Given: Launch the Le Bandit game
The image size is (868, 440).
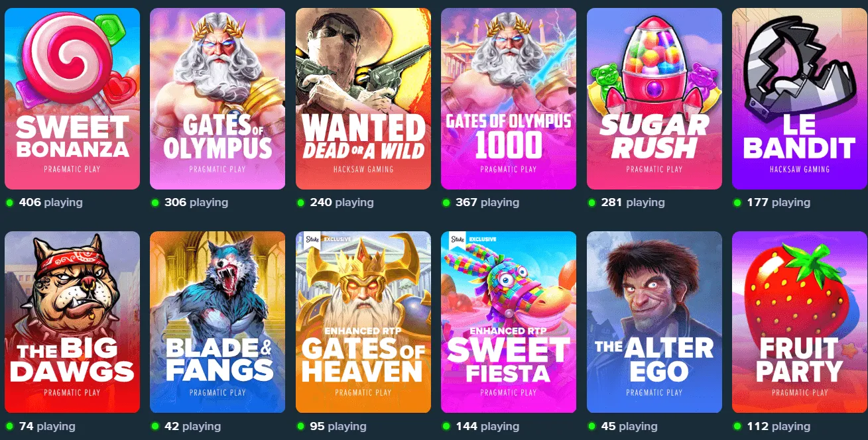Looking at the screenshot, I should [800, 99].
